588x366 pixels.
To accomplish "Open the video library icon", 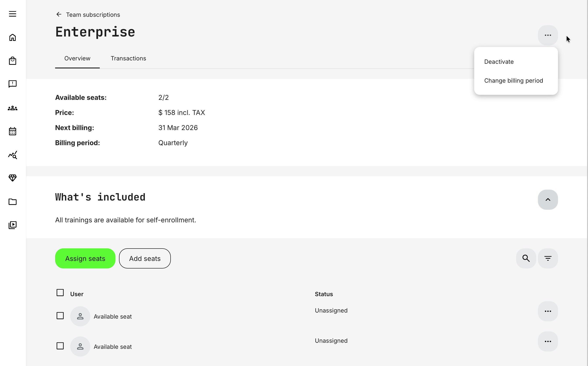I will click(12, 225).
